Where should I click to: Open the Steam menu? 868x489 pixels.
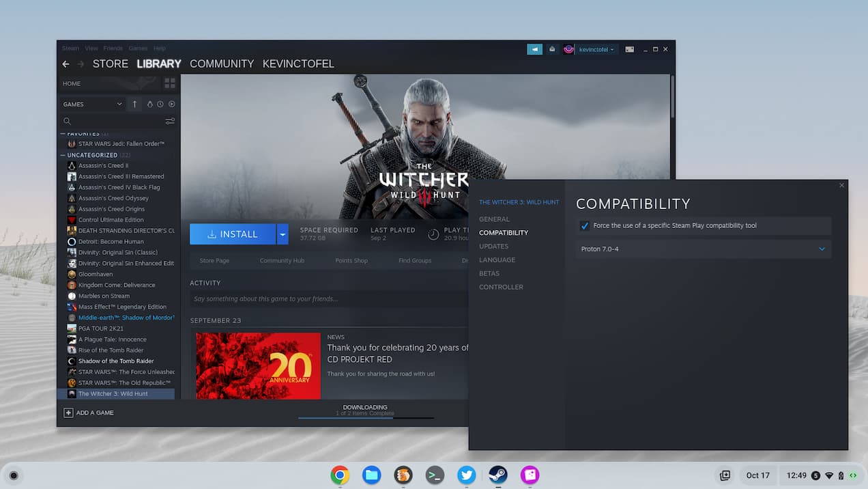click(x=70, y=48)
